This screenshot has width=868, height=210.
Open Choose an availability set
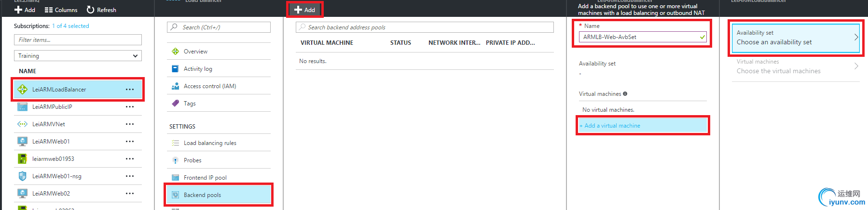[796, 38]
